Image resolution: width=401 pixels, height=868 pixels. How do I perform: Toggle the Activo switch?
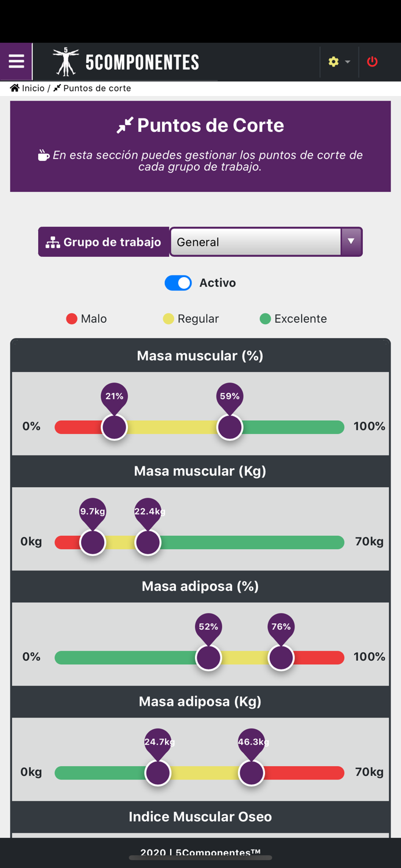coord(178,283)
